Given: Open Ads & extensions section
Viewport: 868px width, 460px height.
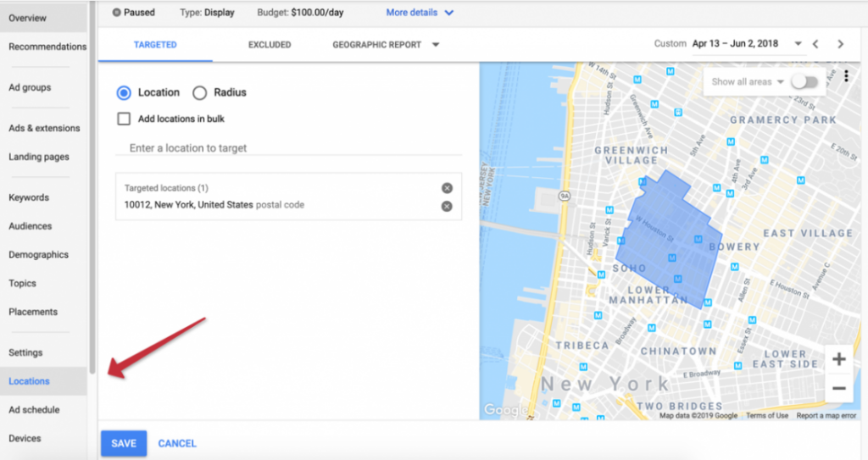Looking at the screenshot, I should [x=44, y=128].
